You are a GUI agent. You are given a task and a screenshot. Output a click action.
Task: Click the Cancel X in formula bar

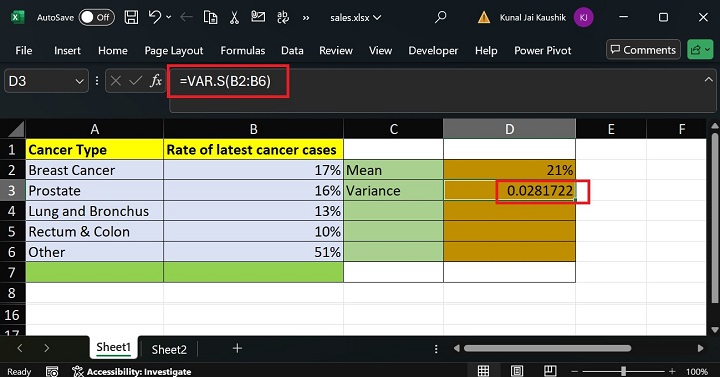(116, 81)
